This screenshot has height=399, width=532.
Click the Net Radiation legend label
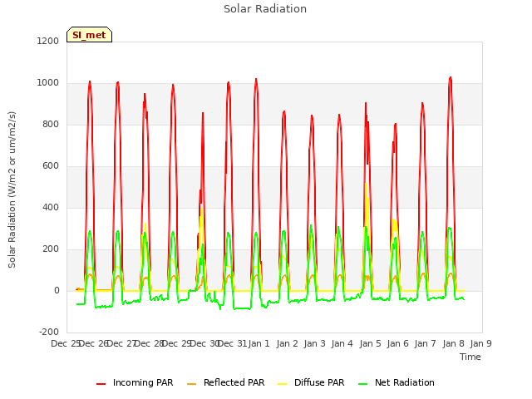(405, 382)
